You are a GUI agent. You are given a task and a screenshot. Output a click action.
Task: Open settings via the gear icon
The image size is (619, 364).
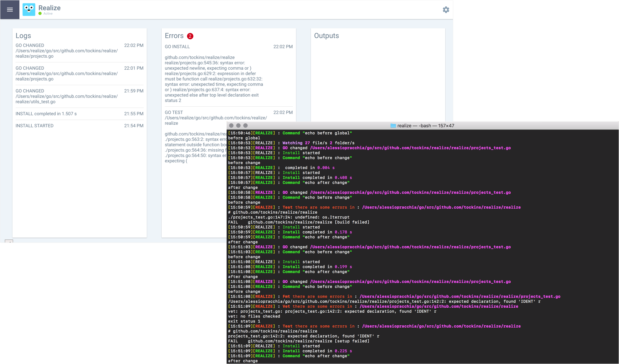446,10
